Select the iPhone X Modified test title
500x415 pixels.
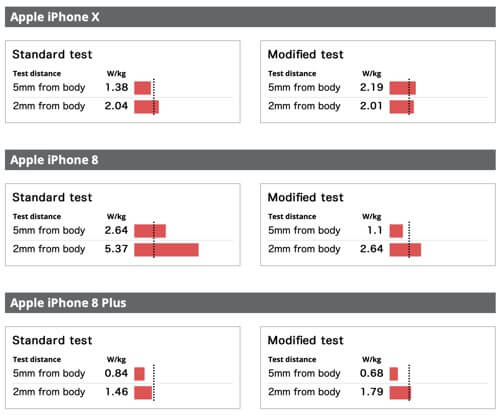pyautogui.click(x=305, y=54)
